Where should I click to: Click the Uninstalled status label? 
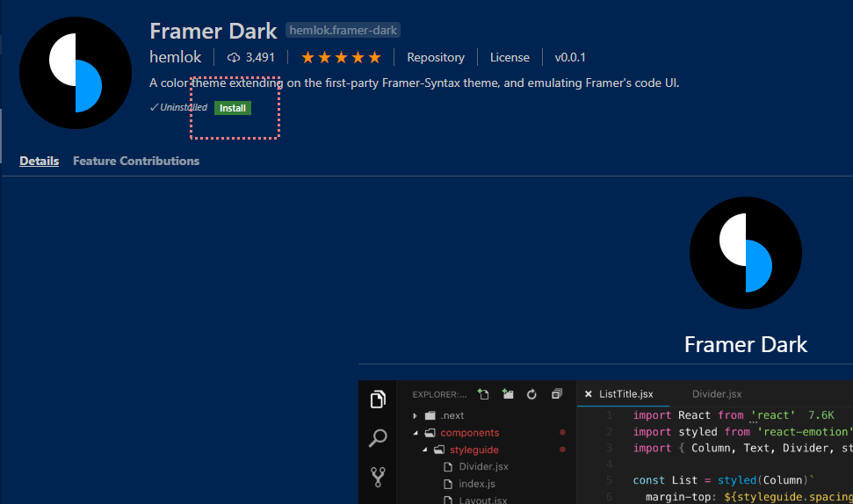[x=178, y=107]
